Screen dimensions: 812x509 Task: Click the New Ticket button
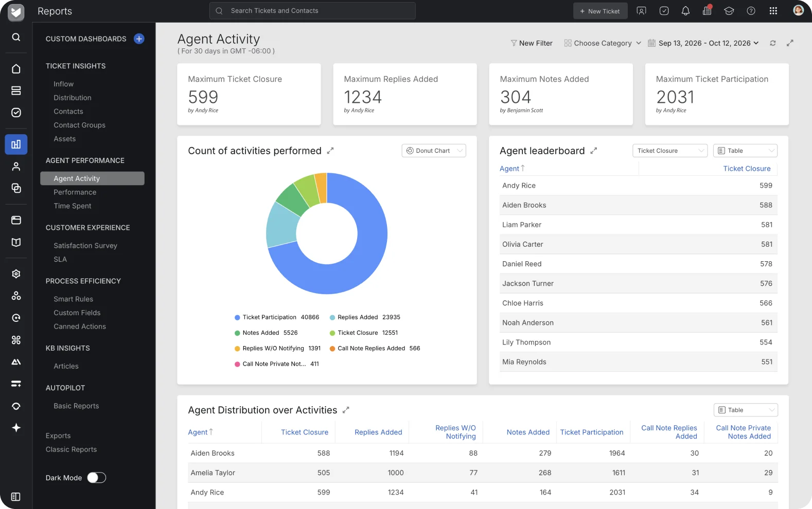coord(601,11)
